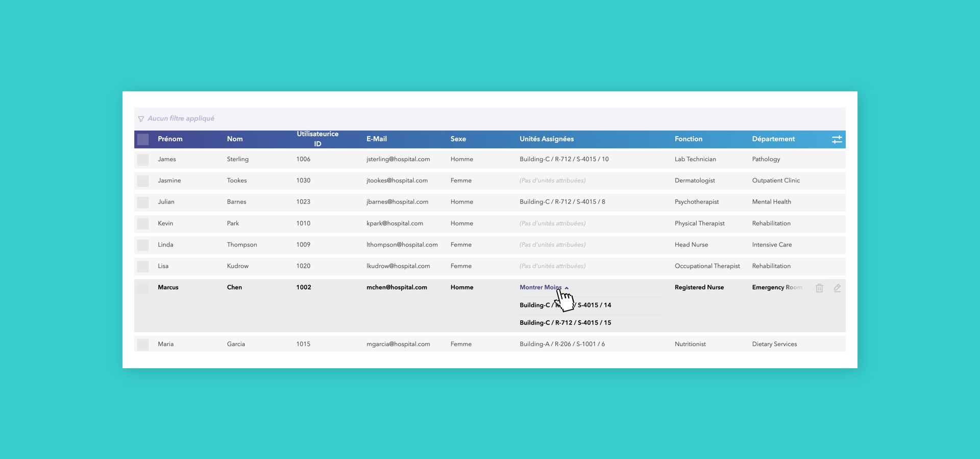
Task: Click the Aucun filtre appliqué filter bar
Action: click(x=181, y=118)
